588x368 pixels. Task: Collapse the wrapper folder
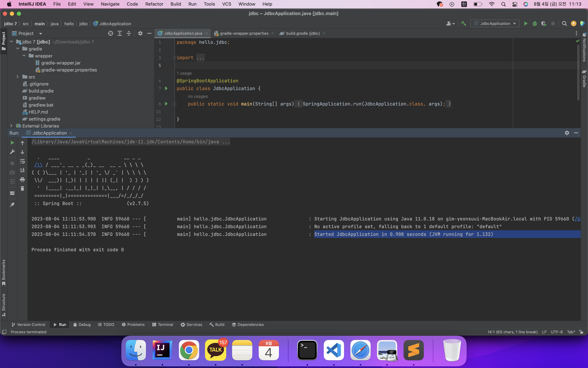[24, 56]
